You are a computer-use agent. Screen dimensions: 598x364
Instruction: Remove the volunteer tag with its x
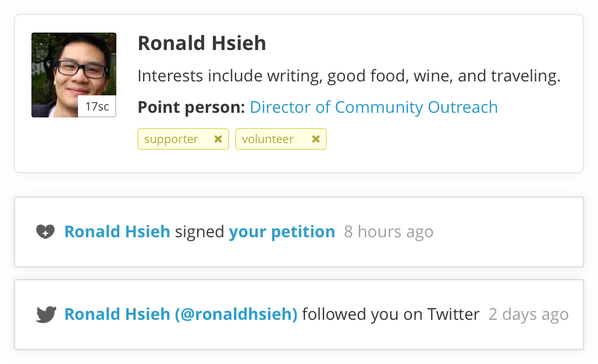pyautogui.click(x=316, y=139)
